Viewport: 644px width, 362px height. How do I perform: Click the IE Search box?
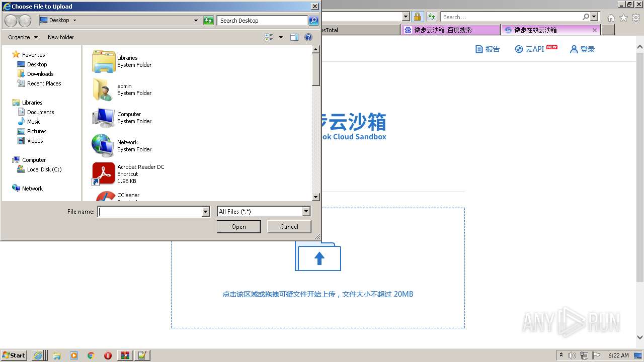pyautogui.click(x=511, y=17)
